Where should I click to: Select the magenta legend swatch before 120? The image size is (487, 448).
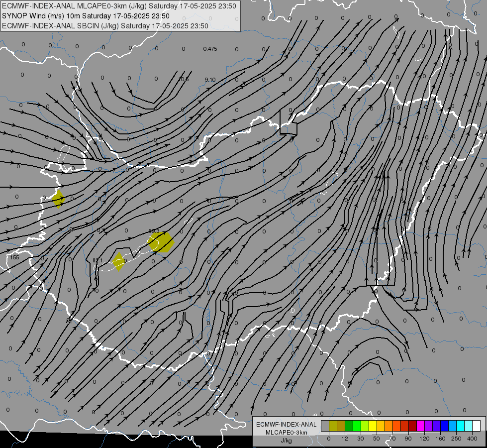(420, 426)
